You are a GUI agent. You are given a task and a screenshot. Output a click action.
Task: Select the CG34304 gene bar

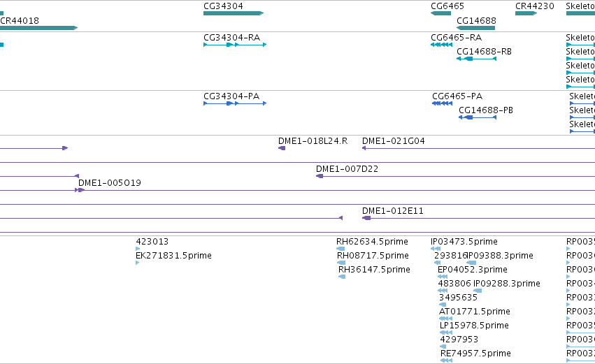coord(234,13)
